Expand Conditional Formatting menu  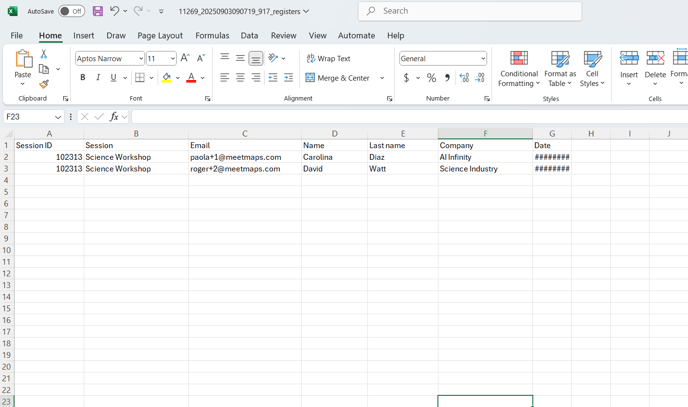519,69
